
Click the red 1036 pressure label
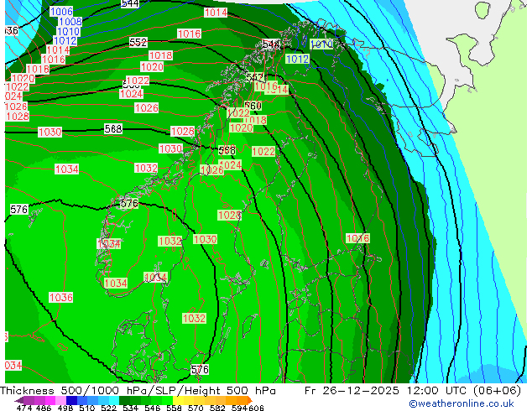click(61, 298)
